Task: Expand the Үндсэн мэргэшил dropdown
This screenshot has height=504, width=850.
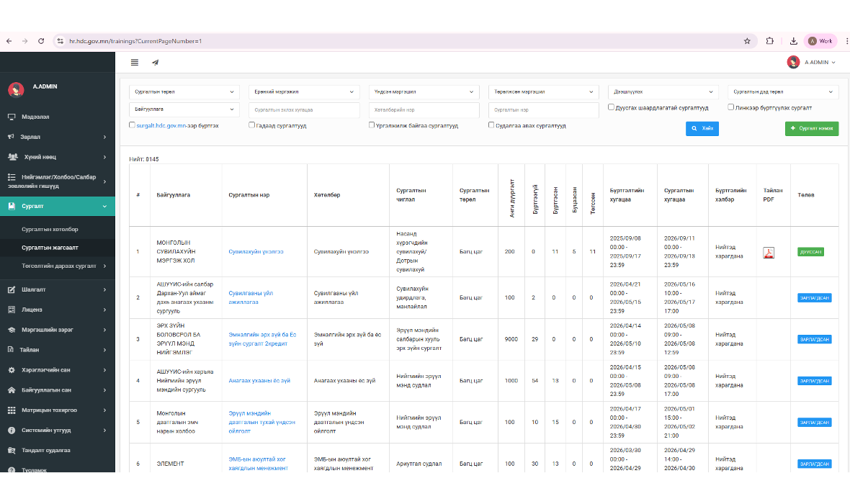Action: [424, 92]
